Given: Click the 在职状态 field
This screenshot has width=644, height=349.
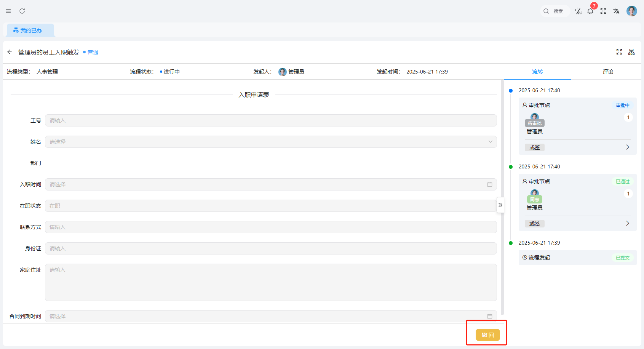Looking at the screenshot, I should pyautogui.click(x=271, y=206).
